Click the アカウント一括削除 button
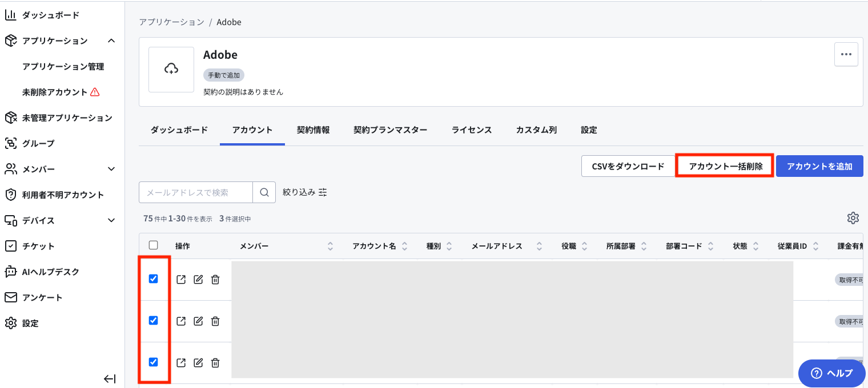 725,166
